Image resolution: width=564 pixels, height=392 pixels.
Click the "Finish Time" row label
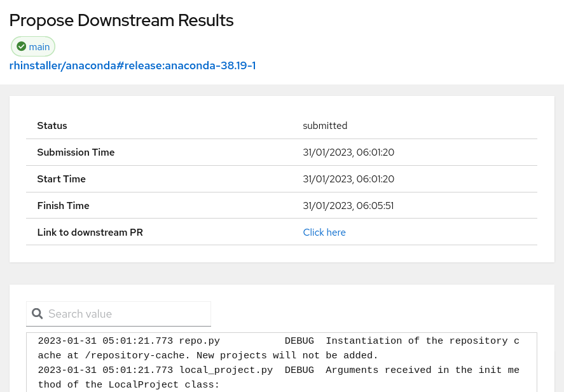[63, 206]
